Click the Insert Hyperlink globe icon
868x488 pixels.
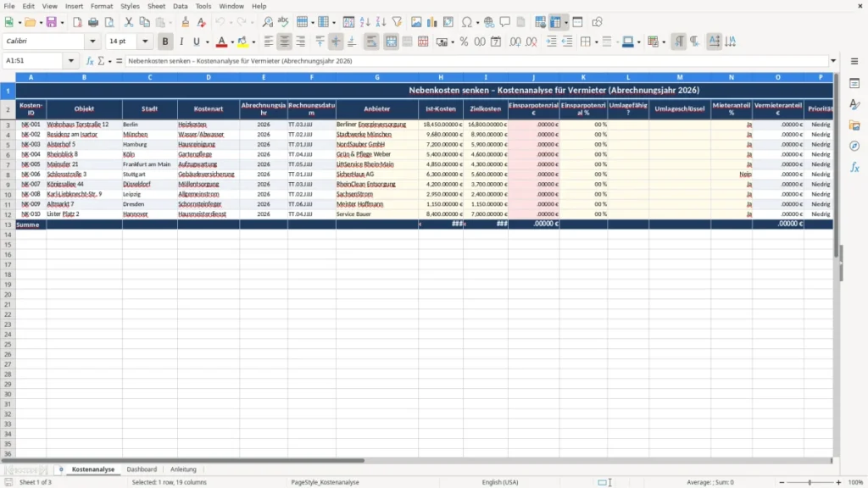click(489, 22)
